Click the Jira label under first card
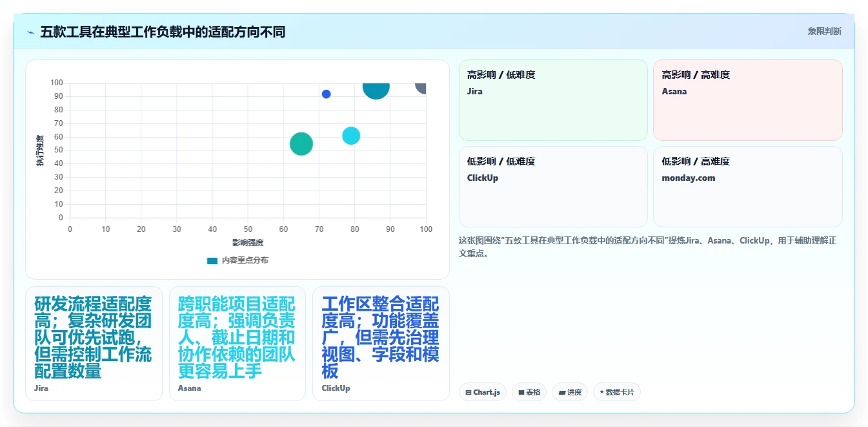 click(41, 388)
